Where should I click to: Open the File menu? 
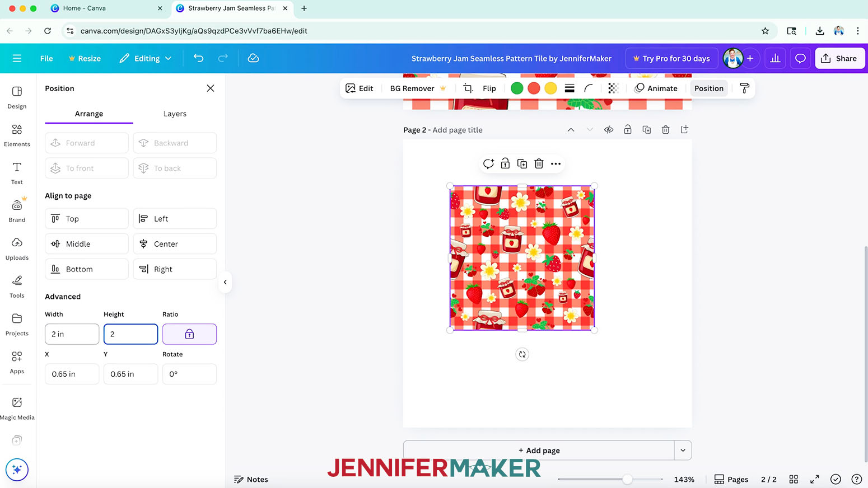click(46, 58)
